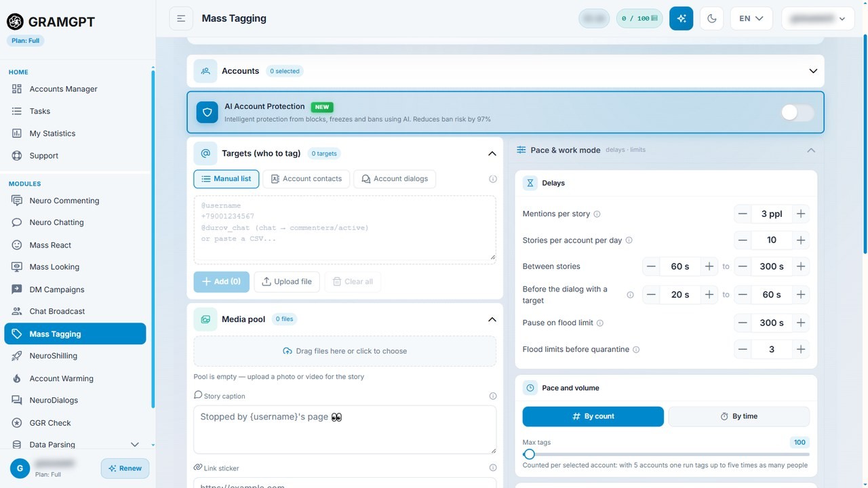Screen dimensions: 868x488
Task: Click info icon for Before the dialog with a target
Action: (630, 295)
